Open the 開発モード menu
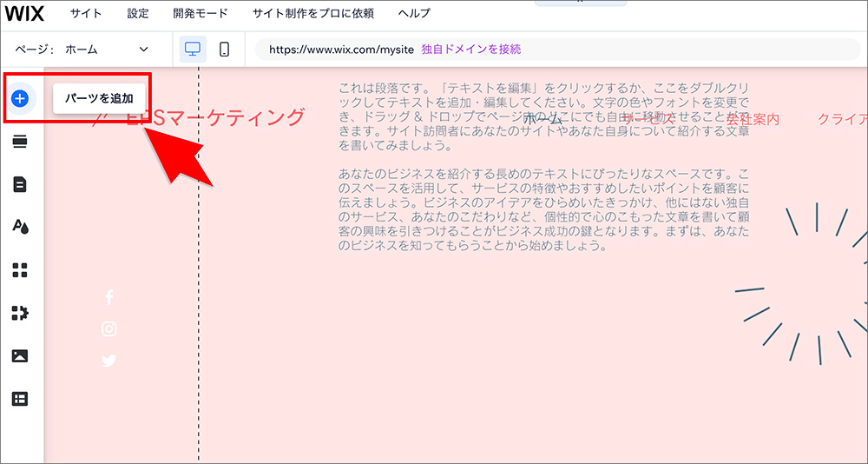Image resolution: width=868 pixels, height=464 pixels. (201, 14)
